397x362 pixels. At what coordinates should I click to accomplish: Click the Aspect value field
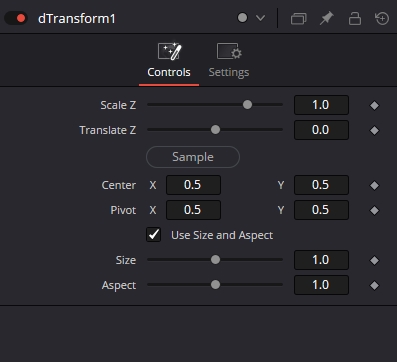[321, 285]
